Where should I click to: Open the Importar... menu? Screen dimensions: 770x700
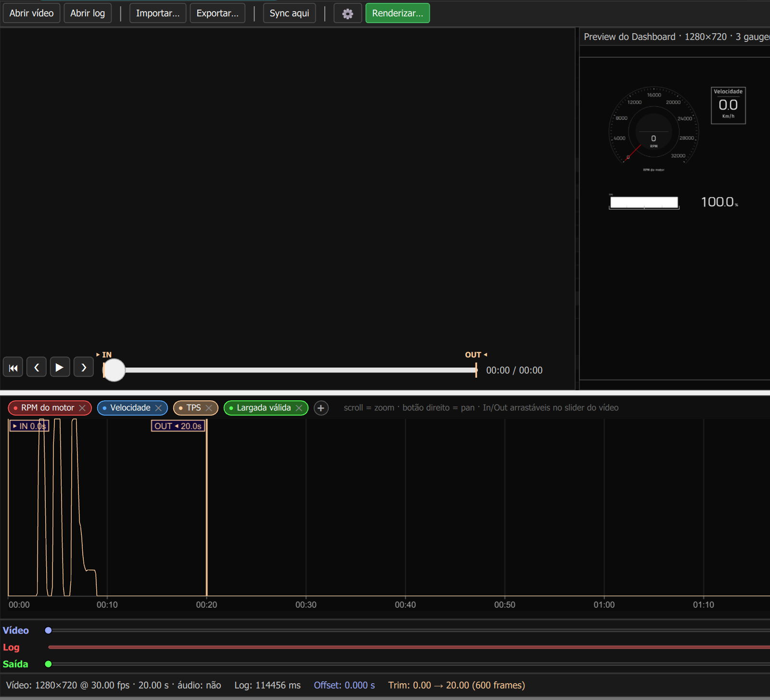pos(158,13)
